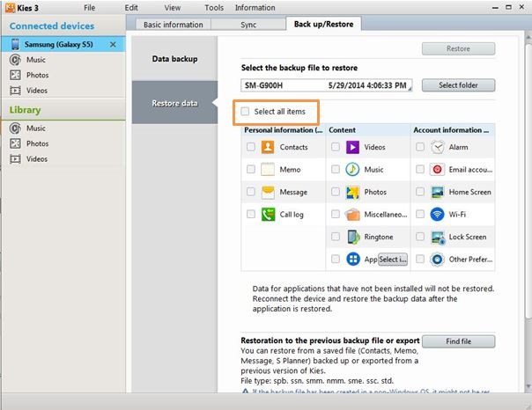Click the Contacts icon
Viewport: 532px width, 410px height.
(268, 147)
